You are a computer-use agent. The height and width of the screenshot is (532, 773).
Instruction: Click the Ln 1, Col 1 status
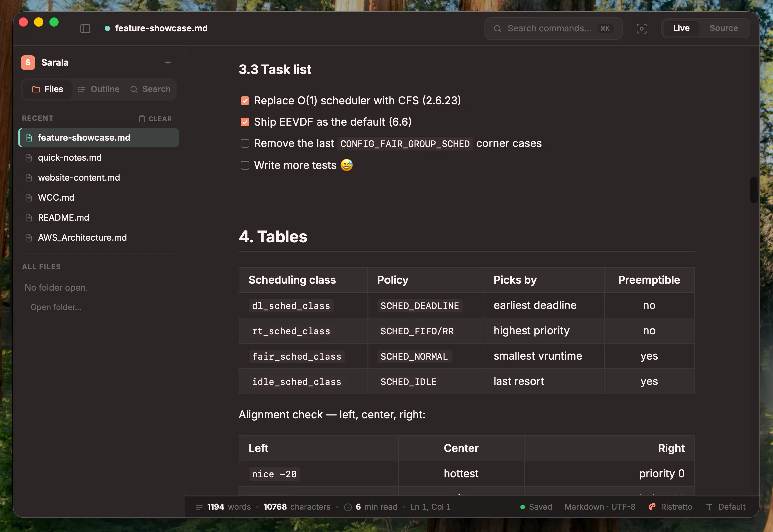coord(430,507)
